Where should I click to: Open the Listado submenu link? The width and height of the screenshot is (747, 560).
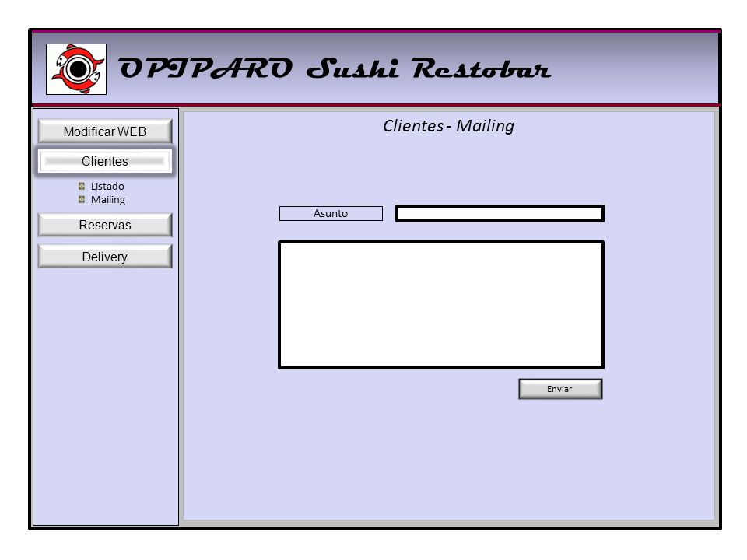point(107,186)
